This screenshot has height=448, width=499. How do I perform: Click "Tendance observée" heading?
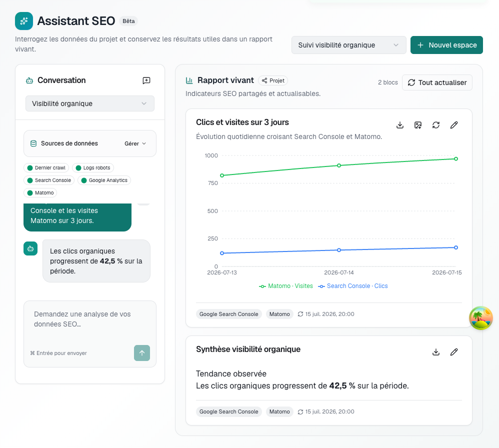[231, 374]
